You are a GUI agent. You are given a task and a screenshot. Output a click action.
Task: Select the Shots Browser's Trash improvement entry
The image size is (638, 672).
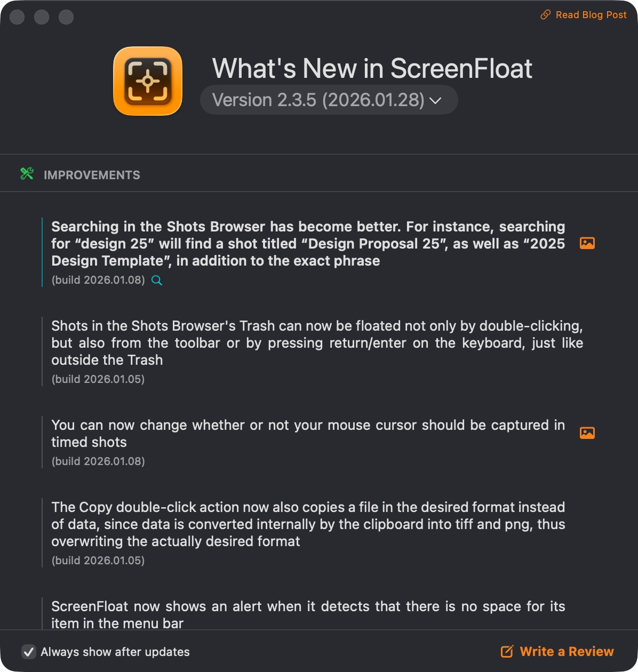[317, 351]
